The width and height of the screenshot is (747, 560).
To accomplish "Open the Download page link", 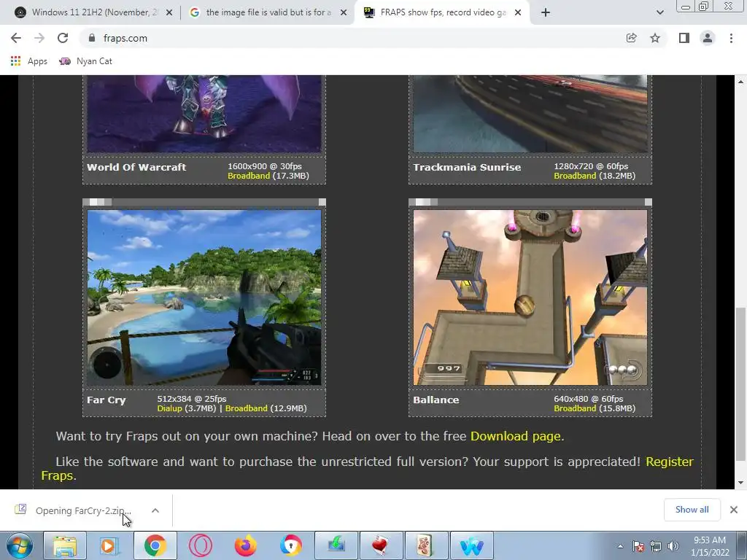I will (517, 436).
